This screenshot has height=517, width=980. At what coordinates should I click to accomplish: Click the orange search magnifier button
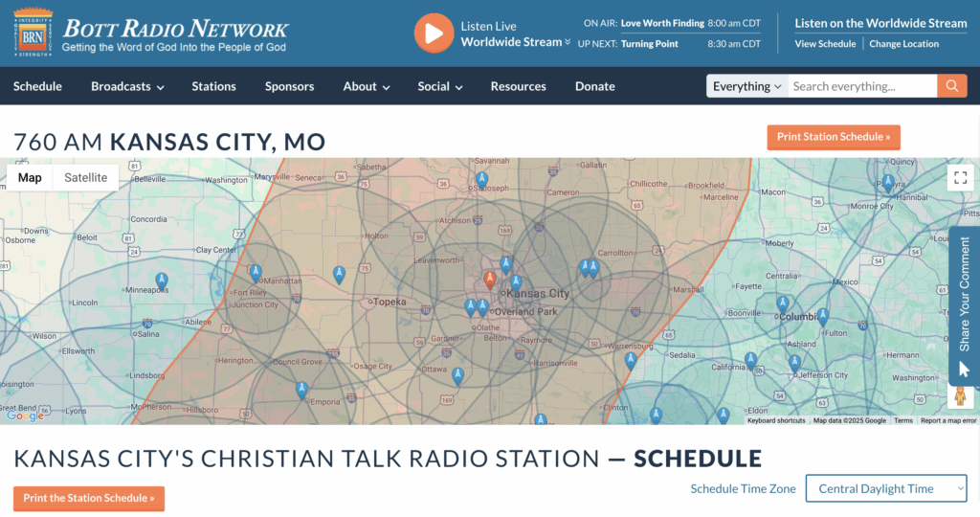coord(952,86)
